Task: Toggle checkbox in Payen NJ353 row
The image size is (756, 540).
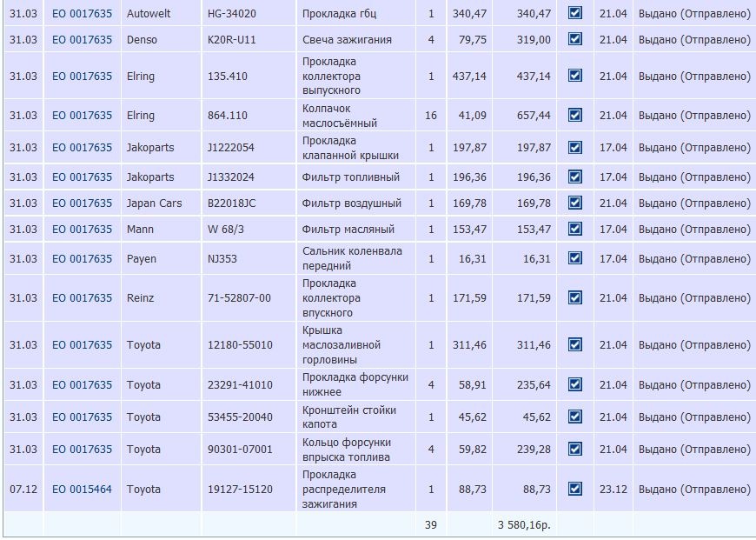Action: pos(574,258)
